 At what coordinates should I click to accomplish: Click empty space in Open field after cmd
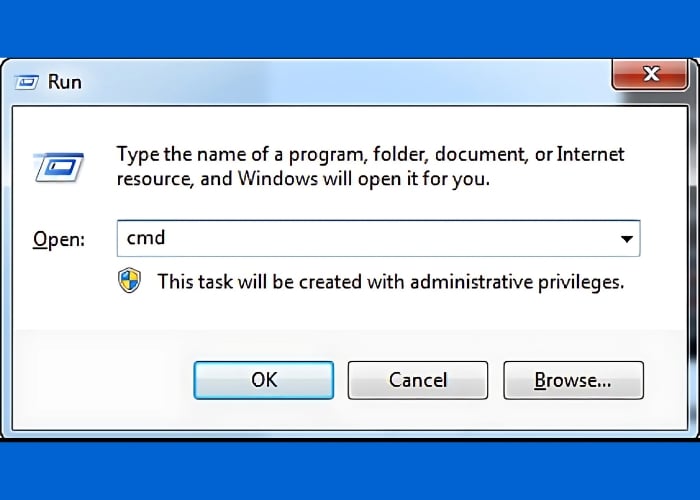click(x=380, y=239)
